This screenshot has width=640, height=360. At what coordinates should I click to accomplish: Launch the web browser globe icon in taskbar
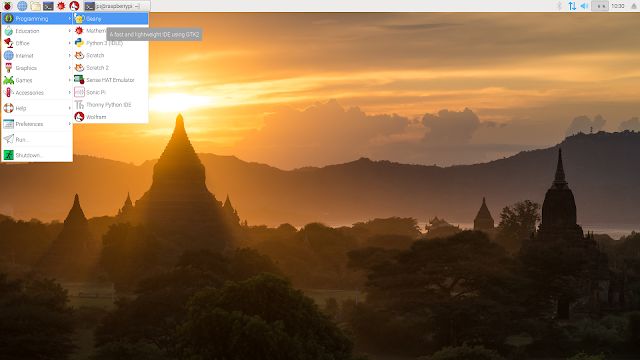pos(22,6)
